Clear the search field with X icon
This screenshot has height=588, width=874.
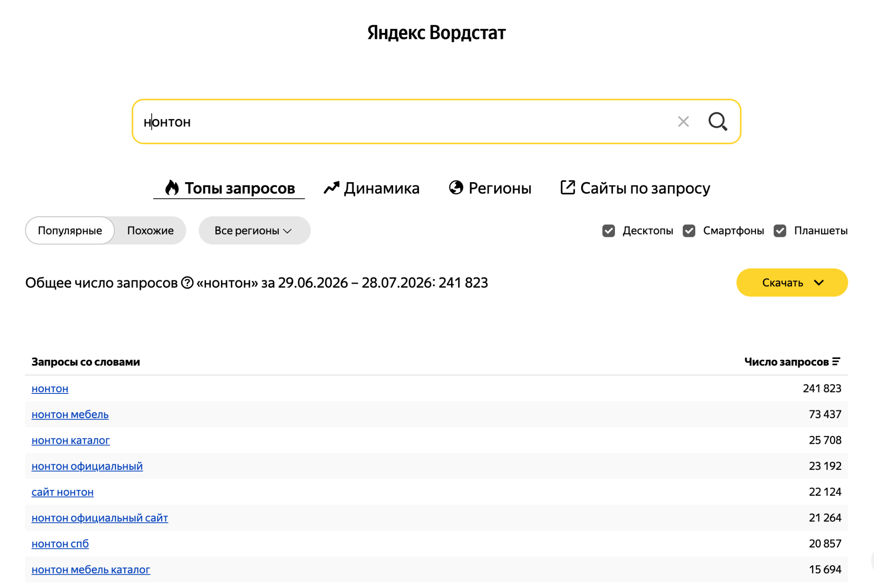click(683, 122)
